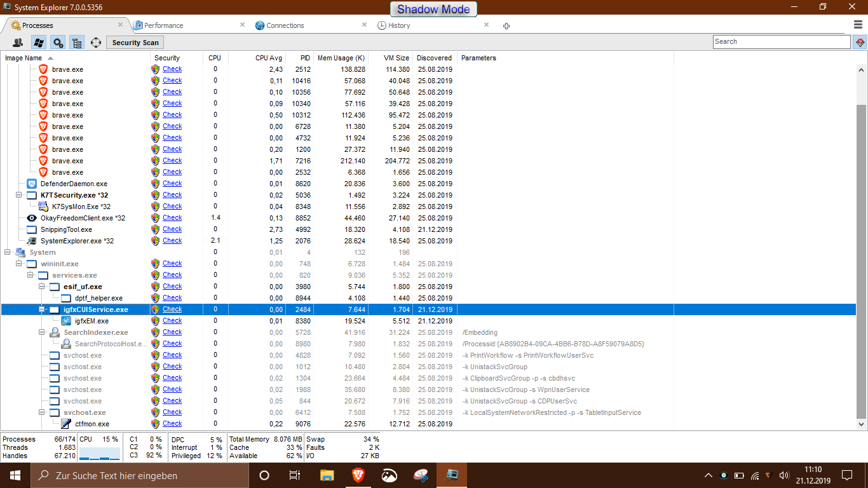Add a new tab with plus icon
The height and width of the screenshot is (488, 868).
[x=506, y=26]
